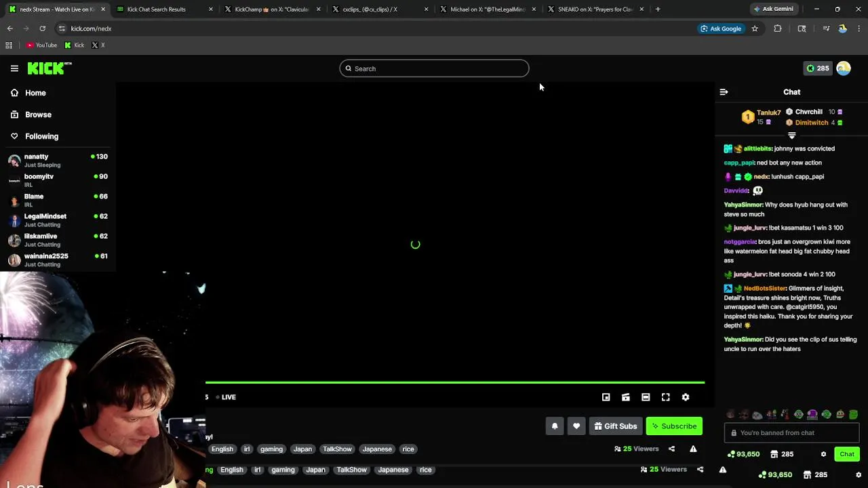Open lilskamlive's channel in sidebar
Viewport: 868px width, 488px height.
coord(58,240)
